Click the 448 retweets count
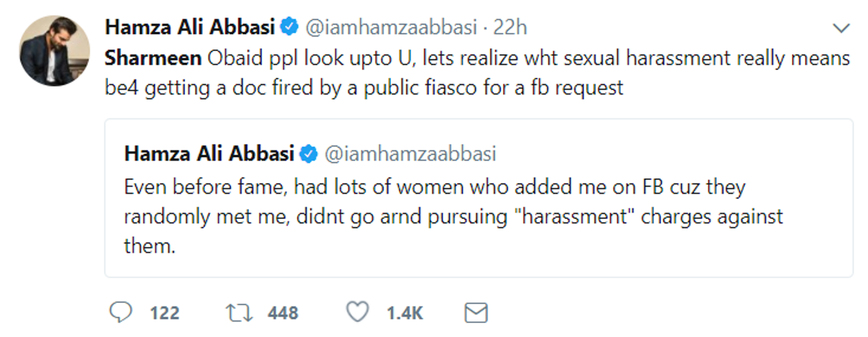Image resolution: width=868 pixels, height=337 pixels. [283, 313]
